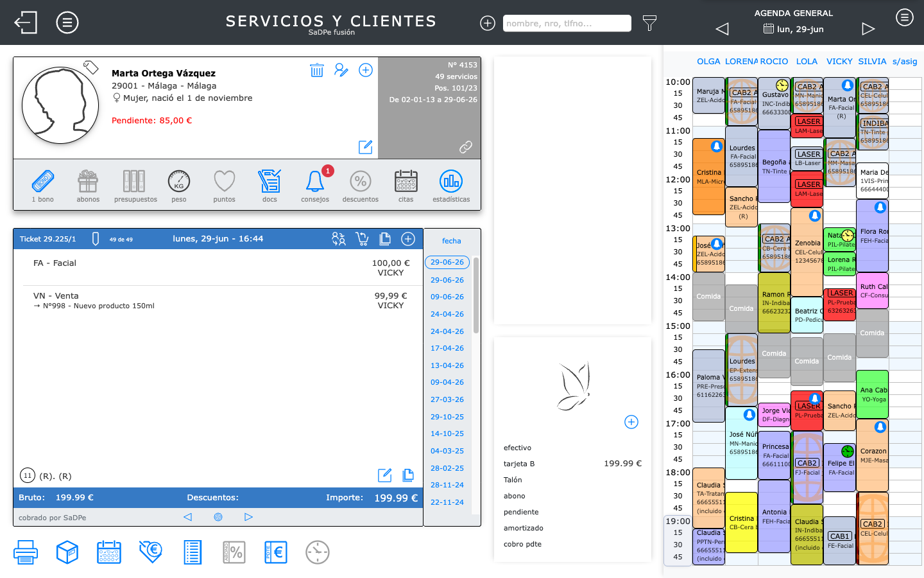Open the Corazon appointment in agenda
The height and width of the screenshot is (578, 924).
click(872, 455)
